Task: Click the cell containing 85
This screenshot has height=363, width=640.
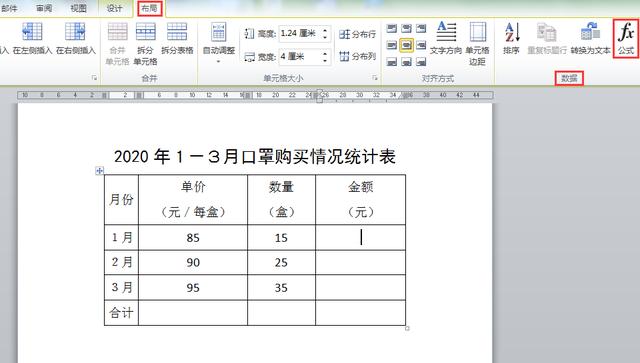Action: click(193, 238)
